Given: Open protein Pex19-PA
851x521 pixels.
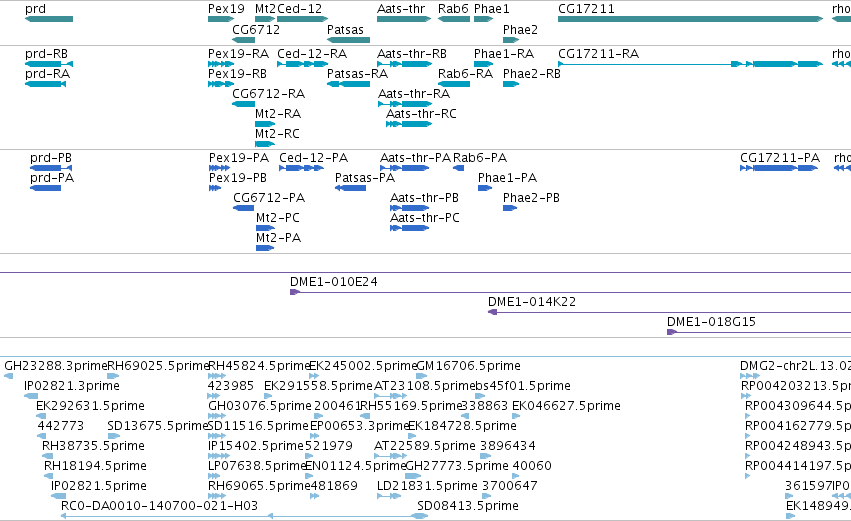Looking at the screenshot, I should (239, 158).
